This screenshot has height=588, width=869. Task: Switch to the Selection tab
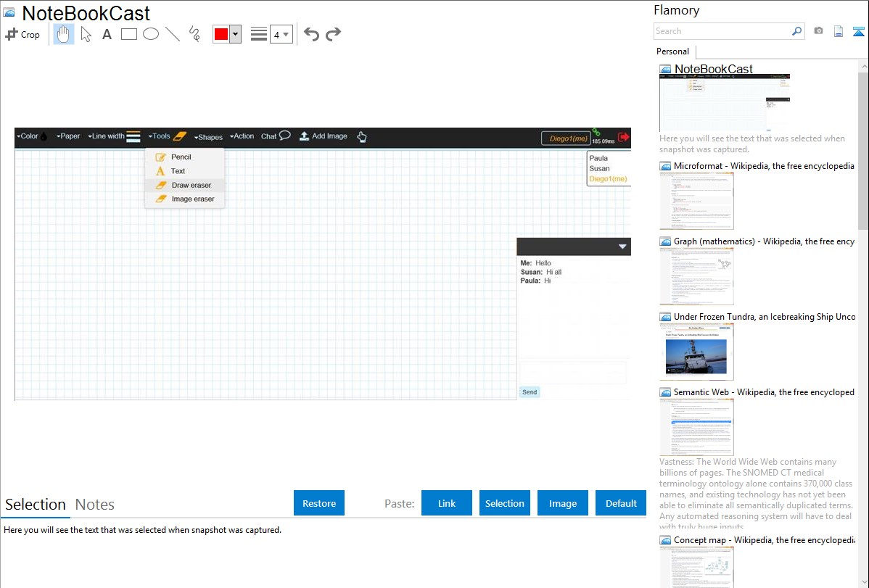(36, 505)
